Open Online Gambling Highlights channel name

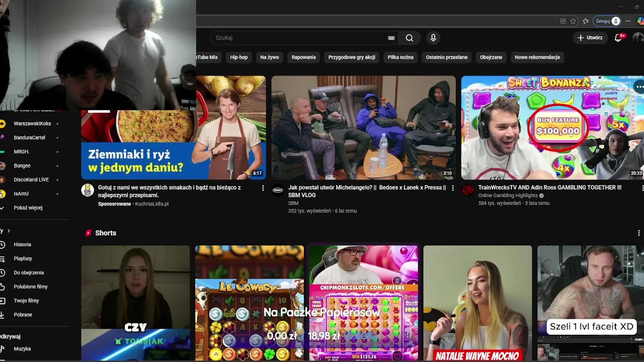[508, 196]
